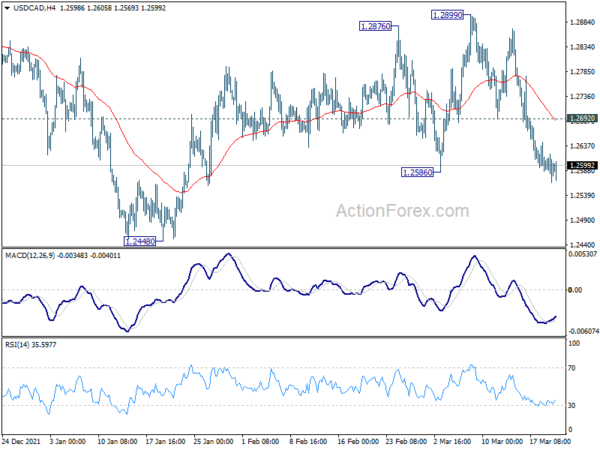Click the 10 Jan 08:00 date label
Screen dimensions: 600x450
[117, 441]
